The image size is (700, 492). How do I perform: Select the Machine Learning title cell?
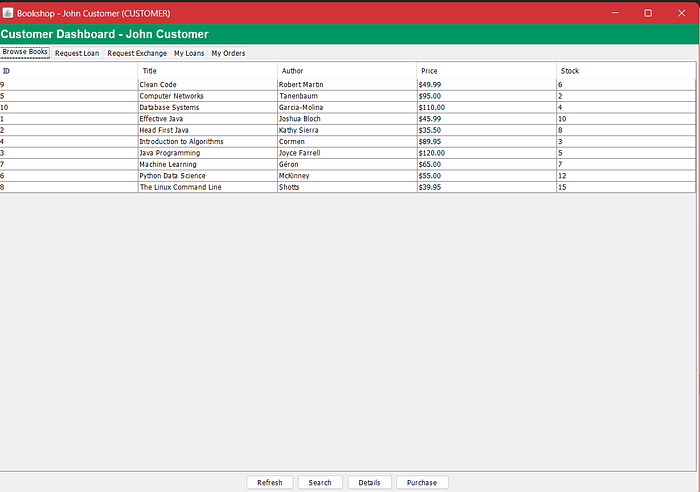(208, 164)
